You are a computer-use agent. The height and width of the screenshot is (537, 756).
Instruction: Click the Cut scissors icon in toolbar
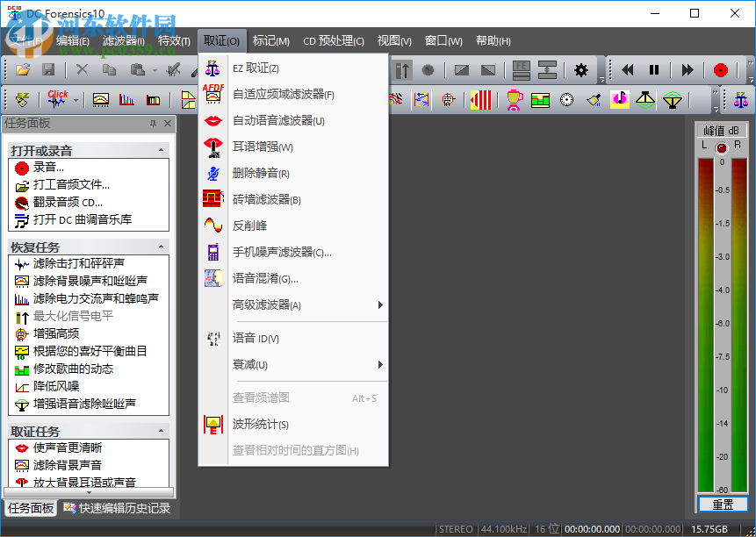(x=83, y=70)
